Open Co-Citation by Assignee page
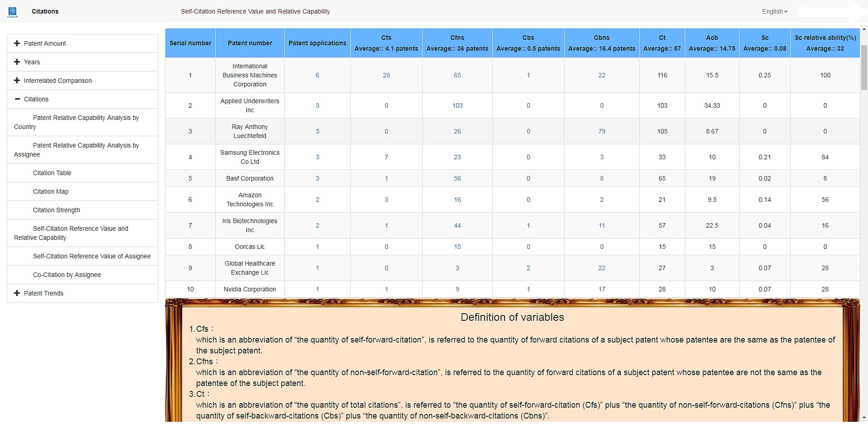This screenshot has height=424, width=868. [x=82, y=275]
